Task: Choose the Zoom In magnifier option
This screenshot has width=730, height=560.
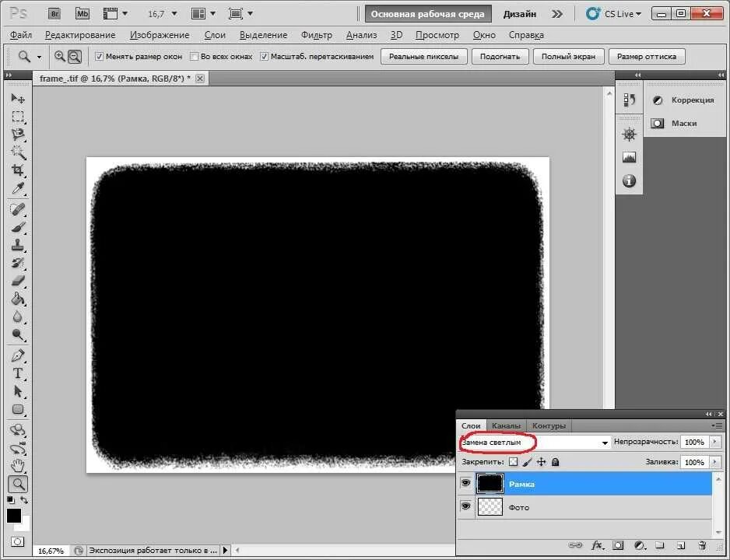Action: [x=60, y=56]
